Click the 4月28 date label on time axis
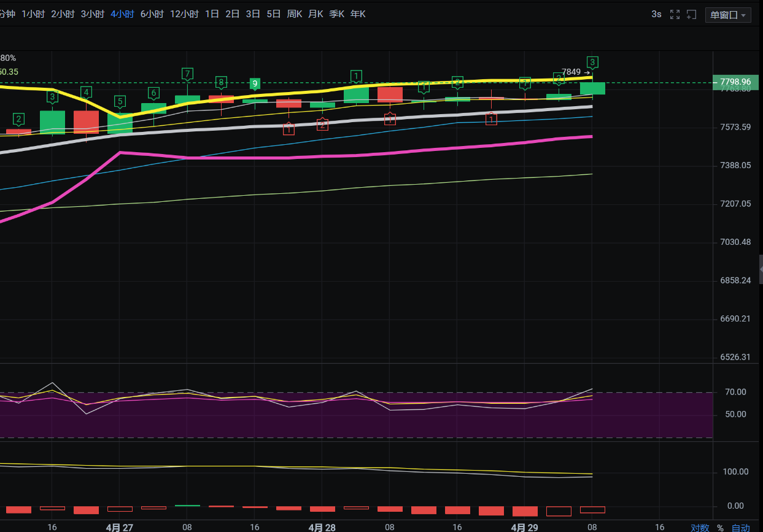The image size is (763, 532). click(x=322, y=527)
